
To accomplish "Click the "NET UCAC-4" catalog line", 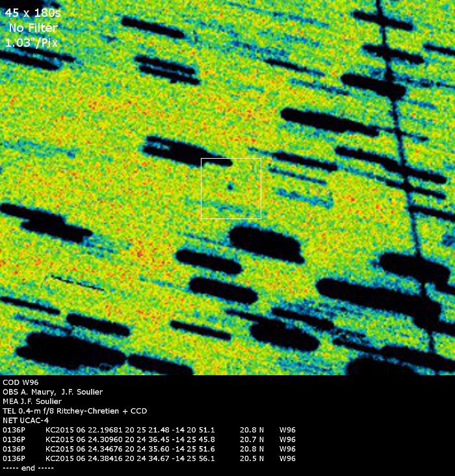I will [26, 420].
